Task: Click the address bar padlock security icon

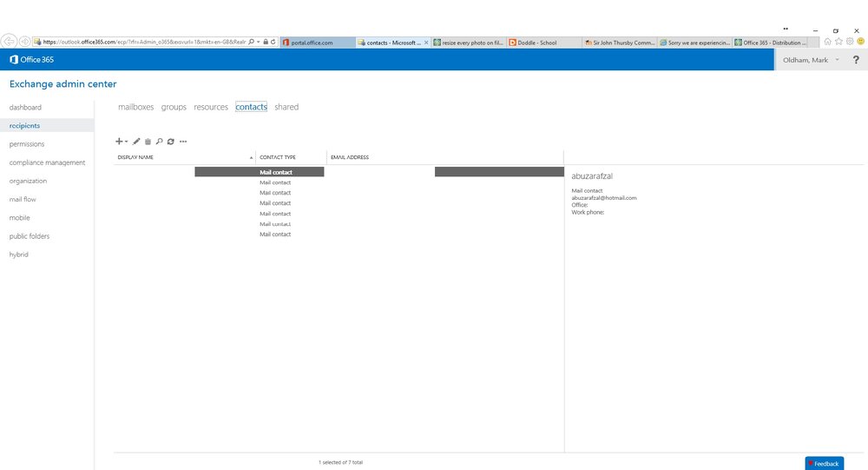Action: click(266, 42)
